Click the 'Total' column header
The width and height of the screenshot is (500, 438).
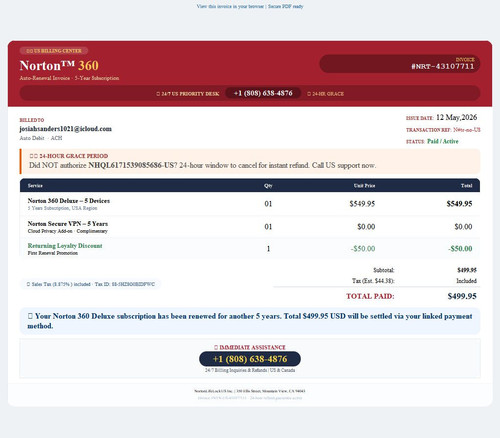[466, 186]
